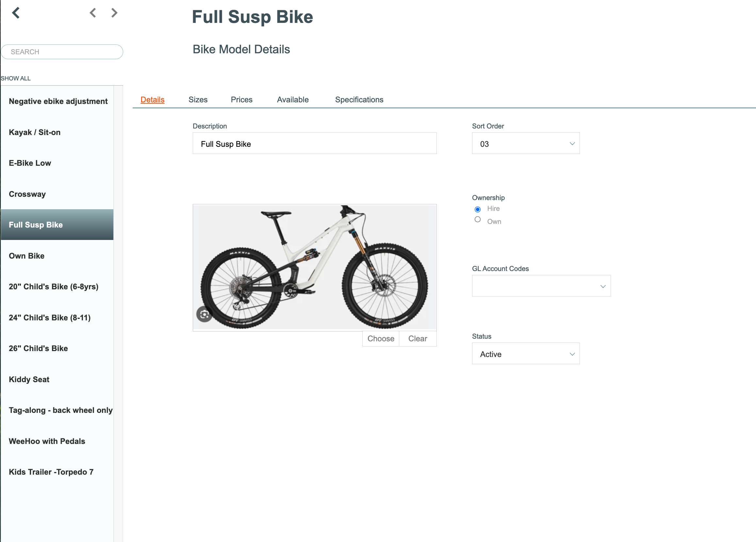The image size is (756, 542).
Task: Select E-Bike Low in the sidebar list
Action: [57, 163]
